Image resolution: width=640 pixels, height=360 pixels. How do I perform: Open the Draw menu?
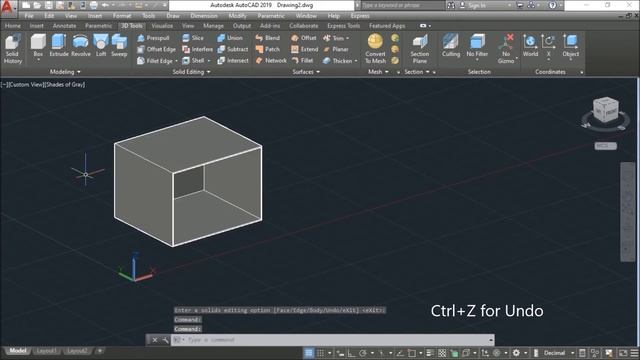tap(173, 16)
